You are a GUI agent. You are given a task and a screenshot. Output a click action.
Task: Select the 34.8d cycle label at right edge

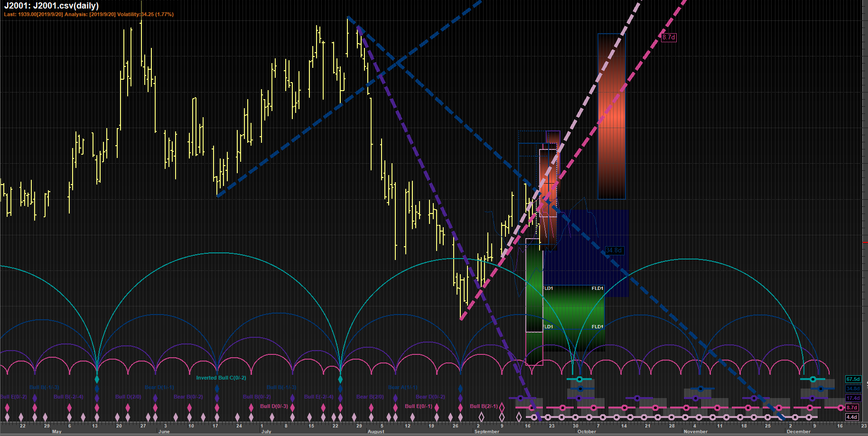point(853,389)
